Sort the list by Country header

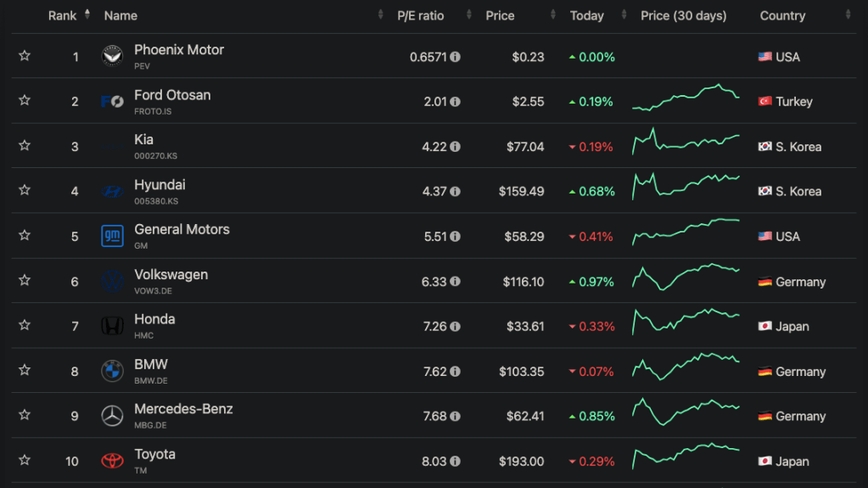coord(782,15)
